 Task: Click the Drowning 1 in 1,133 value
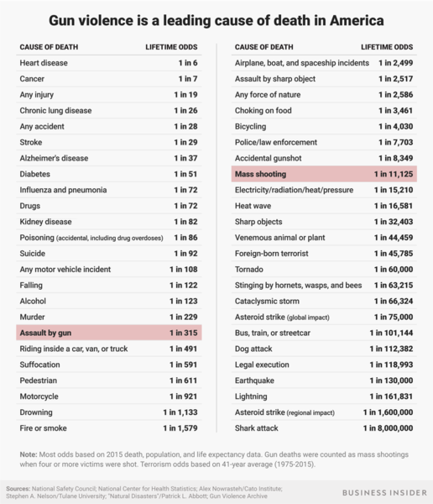[x=180, y=412]
